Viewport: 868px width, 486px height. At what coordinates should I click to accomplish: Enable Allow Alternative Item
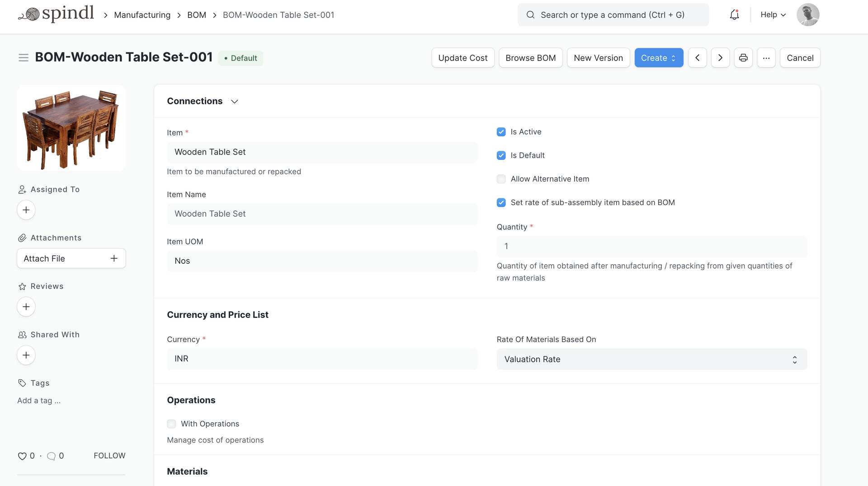[x=501, y=179]
